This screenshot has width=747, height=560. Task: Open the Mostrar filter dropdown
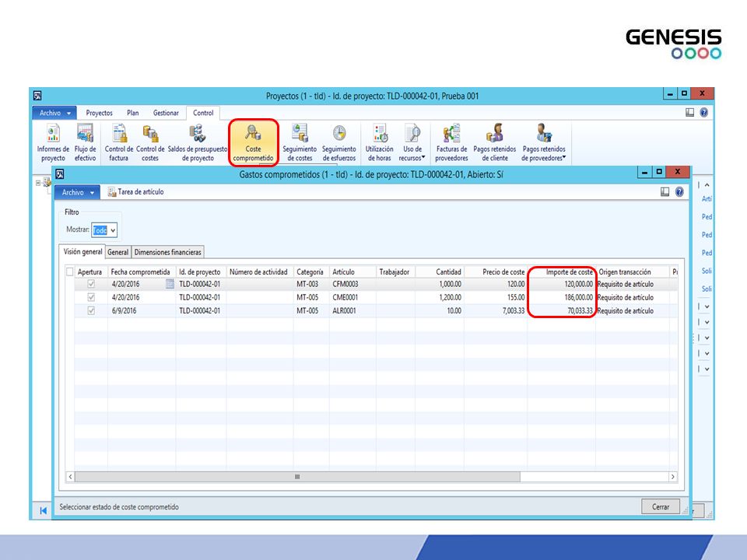coord(113,230)
